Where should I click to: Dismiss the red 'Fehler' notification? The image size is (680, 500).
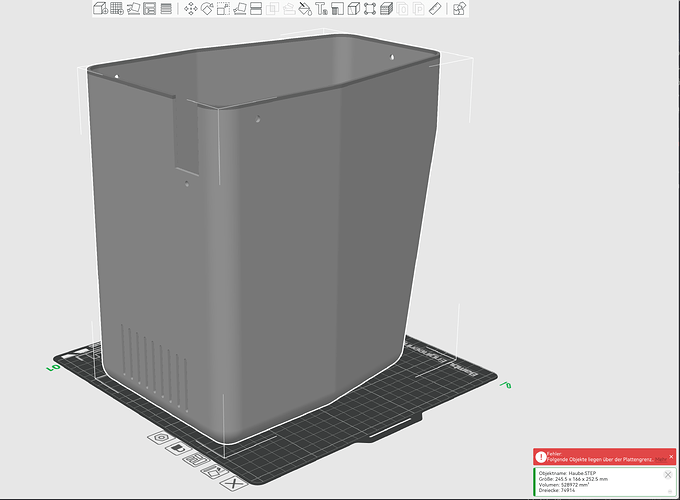pos(671,456)
